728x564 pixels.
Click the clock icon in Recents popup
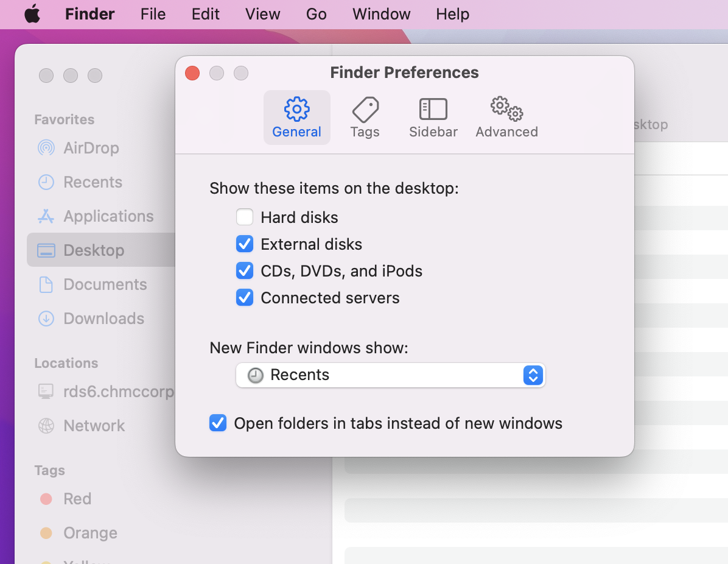(x=256, y=375)
